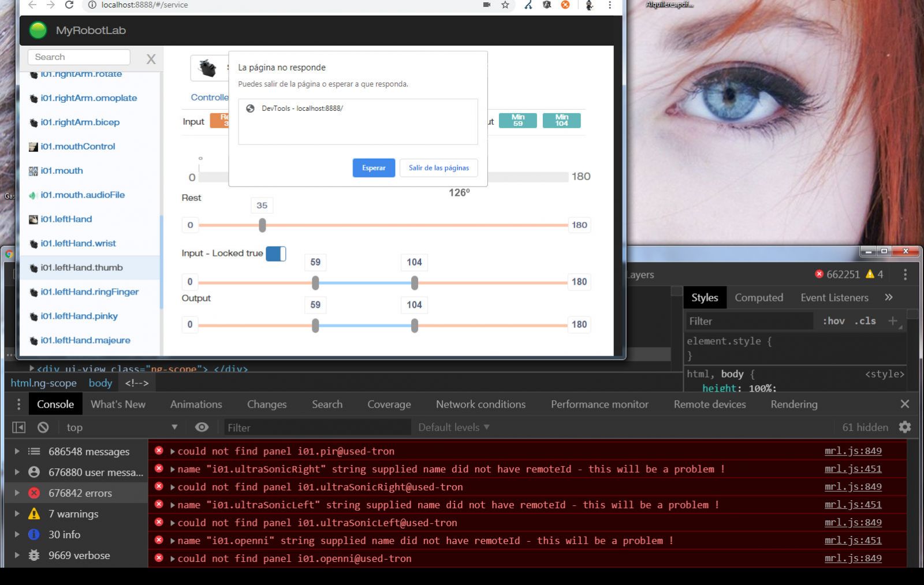Image resolution: width=924 pixels, height=585 pixels.
Task: Click the yellow warning count 4
Action: pos(874,274)
